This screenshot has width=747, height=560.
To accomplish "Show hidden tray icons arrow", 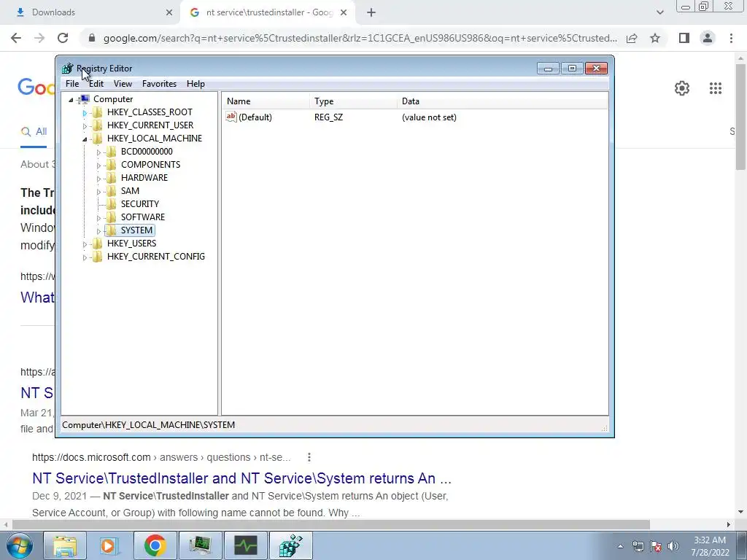I will coord(620,546).
